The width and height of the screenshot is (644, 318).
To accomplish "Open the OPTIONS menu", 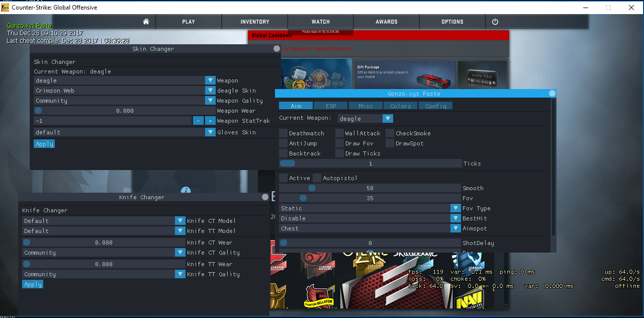I will tap(452, 22).
